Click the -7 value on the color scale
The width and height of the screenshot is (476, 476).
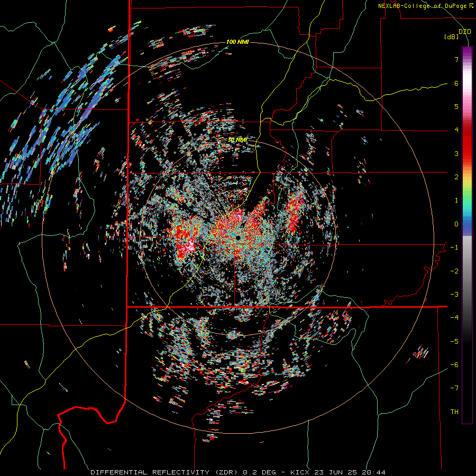point(454,388)
